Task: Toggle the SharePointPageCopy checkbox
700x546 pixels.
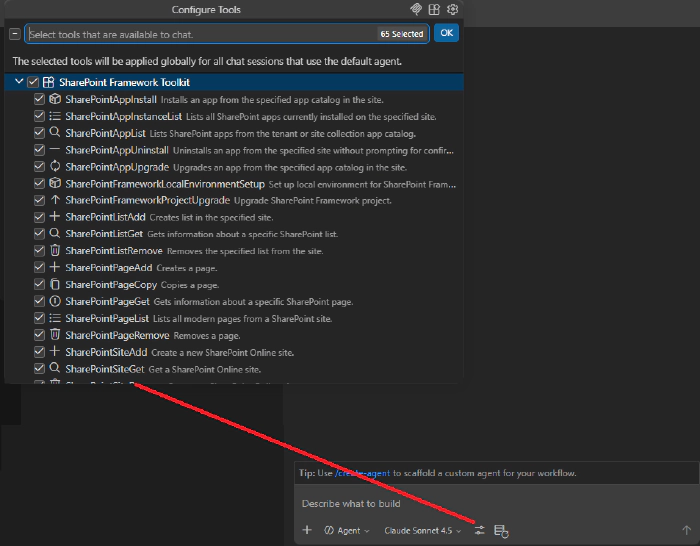Action: [x=39, y=284]
